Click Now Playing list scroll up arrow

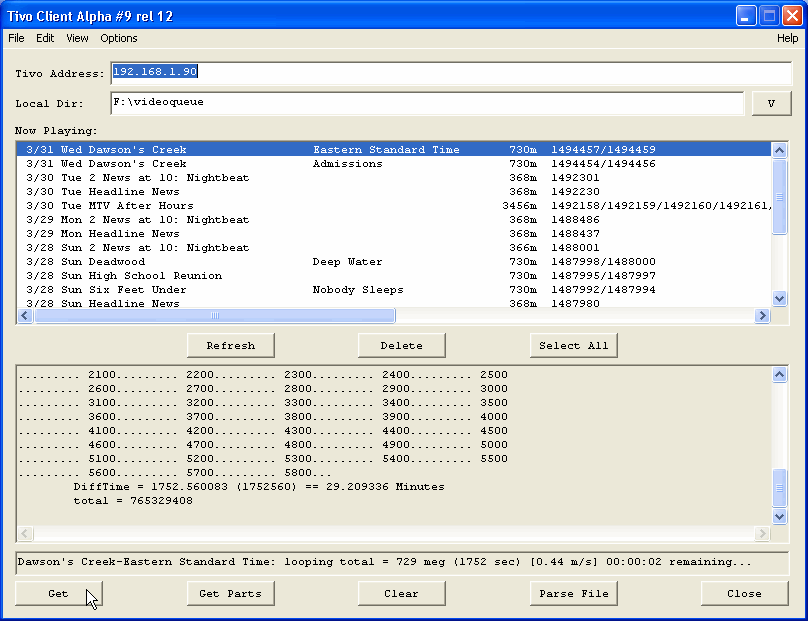[779, 150]
